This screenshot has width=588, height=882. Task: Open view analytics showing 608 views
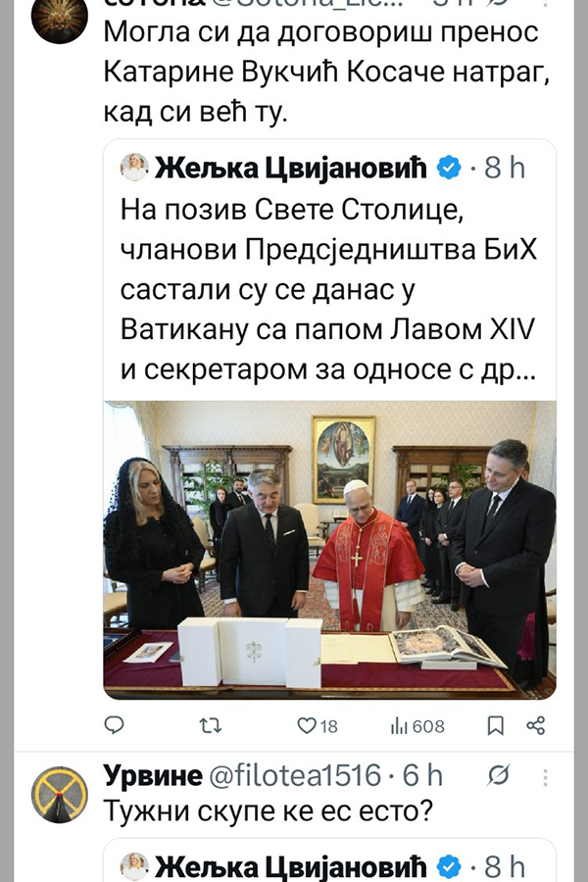pyautogui.click(x=416, y=726)
